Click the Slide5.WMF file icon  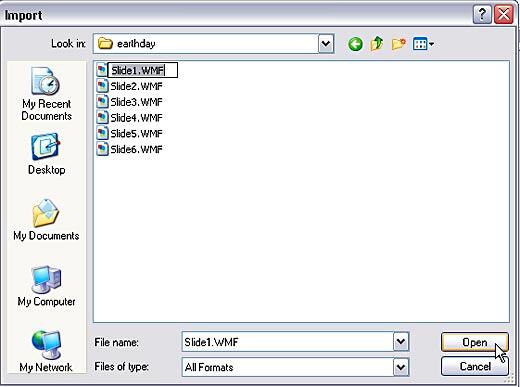(102, 133)
